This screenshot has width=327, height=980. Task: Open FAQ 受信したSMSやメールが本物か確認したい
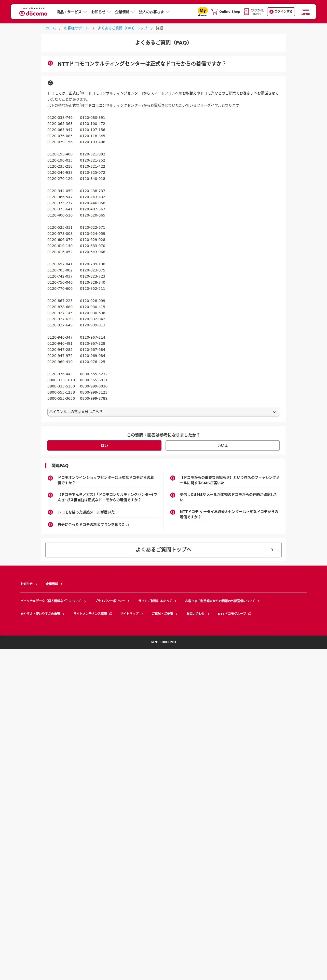pos(228,497)
